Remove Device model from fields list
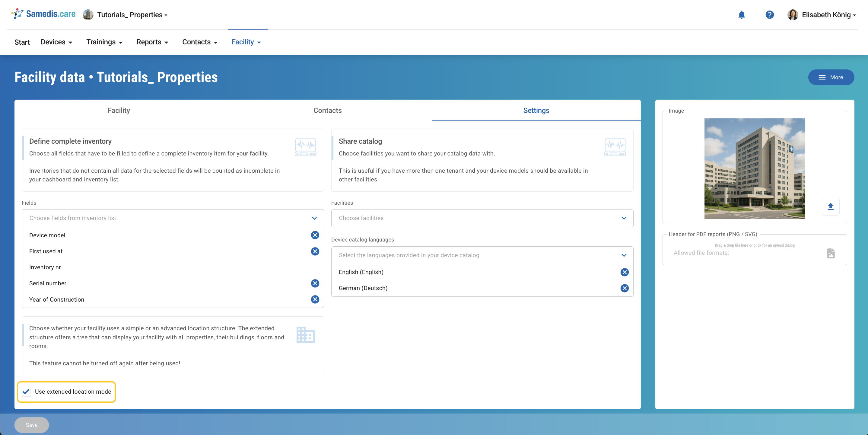This screenshot has height=435, width=868. [x=315, y=235]
